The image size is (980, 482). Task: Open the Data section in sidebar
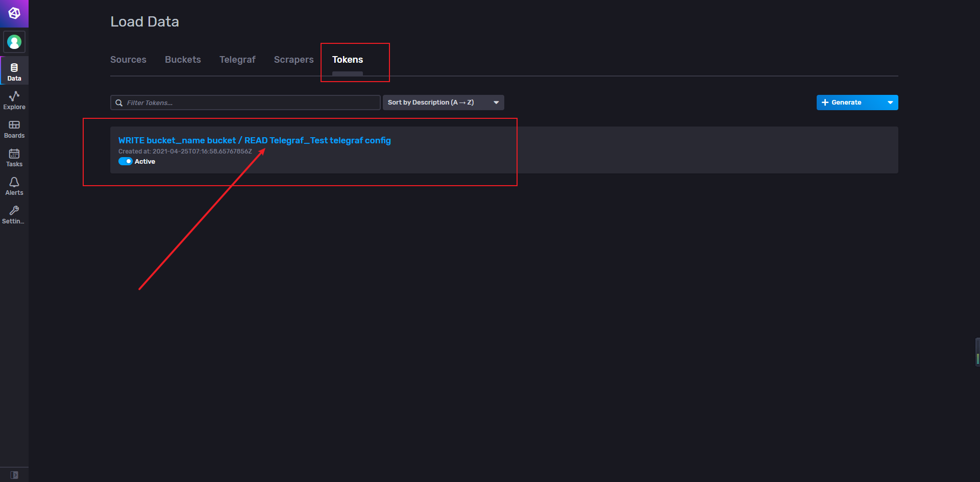coord(14,71)
